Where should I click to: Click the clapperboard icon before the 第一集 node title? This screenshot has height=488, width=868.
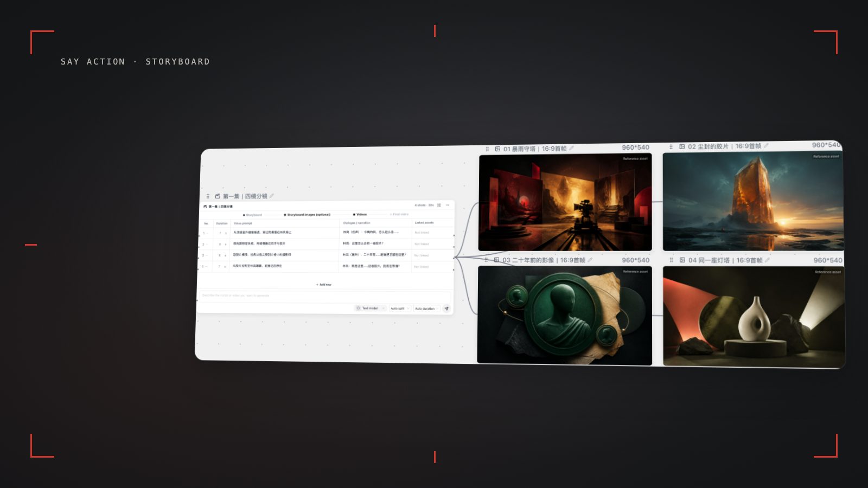point(218,196)
